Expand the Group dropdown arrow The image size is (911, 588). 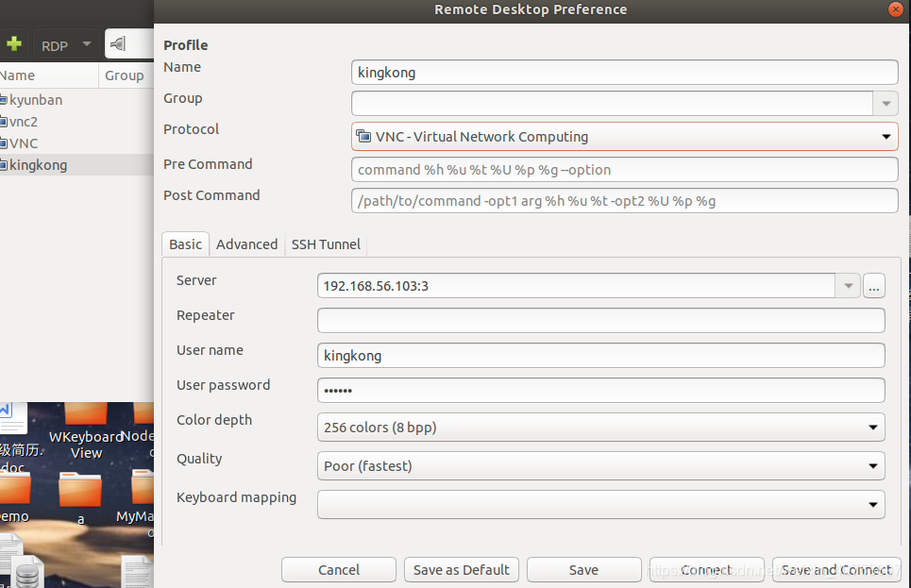tap(886, 104)
